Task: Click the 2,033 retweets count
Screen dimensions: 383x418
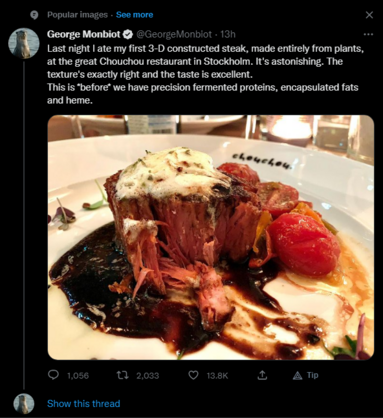Action: pyautogui.click(x=148, y=376)
